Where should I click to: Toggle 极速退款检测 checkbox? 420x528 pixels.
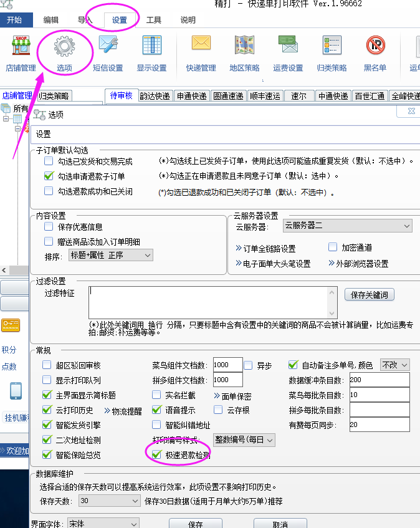pyautogui.click(x=156, y=454)
